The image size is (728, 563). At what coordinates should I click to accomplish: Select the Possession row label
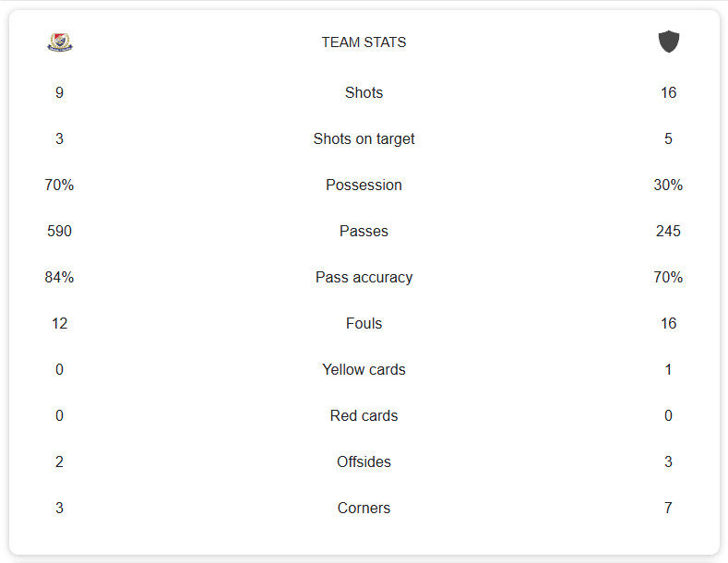click(x=364, y=185)
